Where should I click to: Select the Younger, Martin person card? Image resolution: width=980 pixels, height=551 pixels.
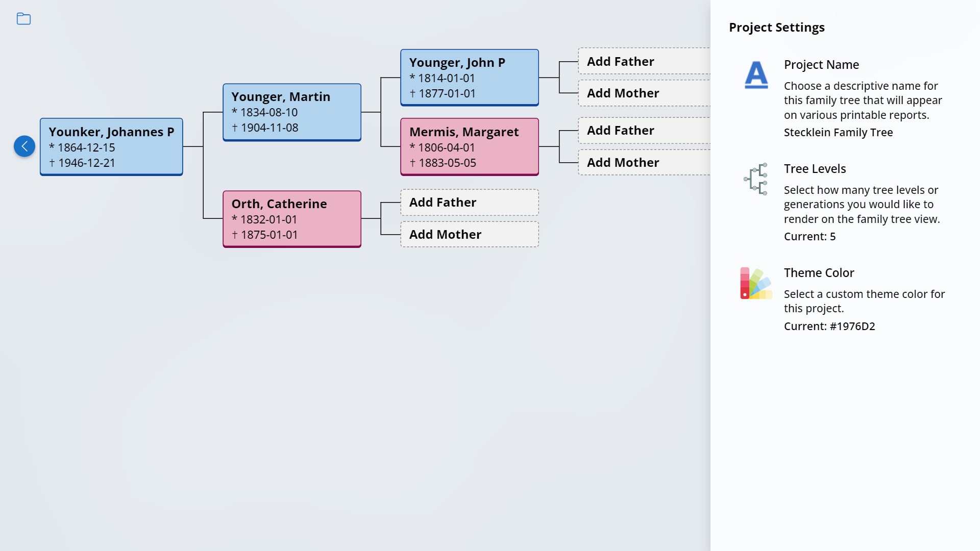[x=291, y=112]
